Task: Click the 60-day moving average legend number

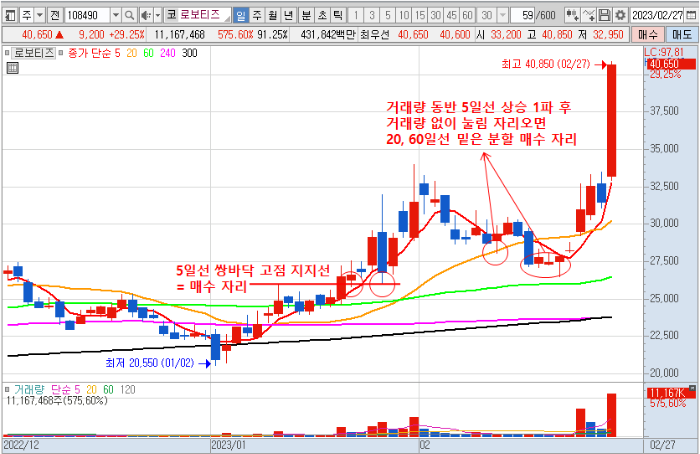Action: coord(149,53)
